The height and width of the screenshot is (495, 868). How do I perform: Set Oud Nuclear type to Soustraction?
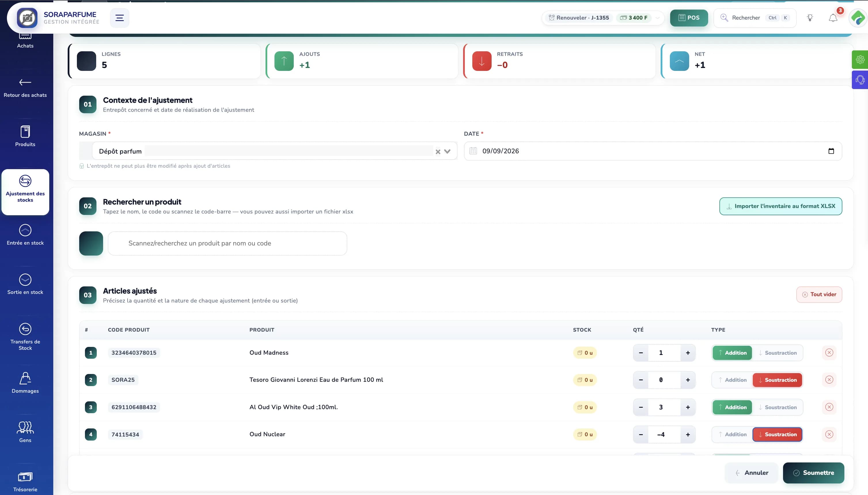tap(777, 434)
